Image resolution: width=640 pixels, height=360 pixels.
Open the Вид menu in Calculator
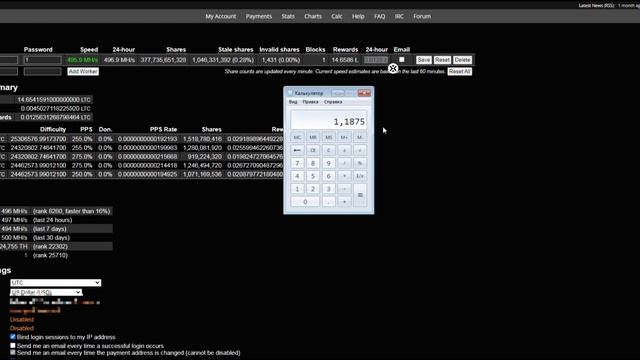point(293,102)
